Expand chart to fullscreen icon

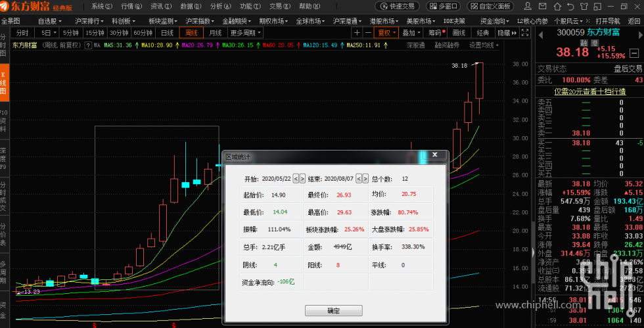click(x=525, y=32)
